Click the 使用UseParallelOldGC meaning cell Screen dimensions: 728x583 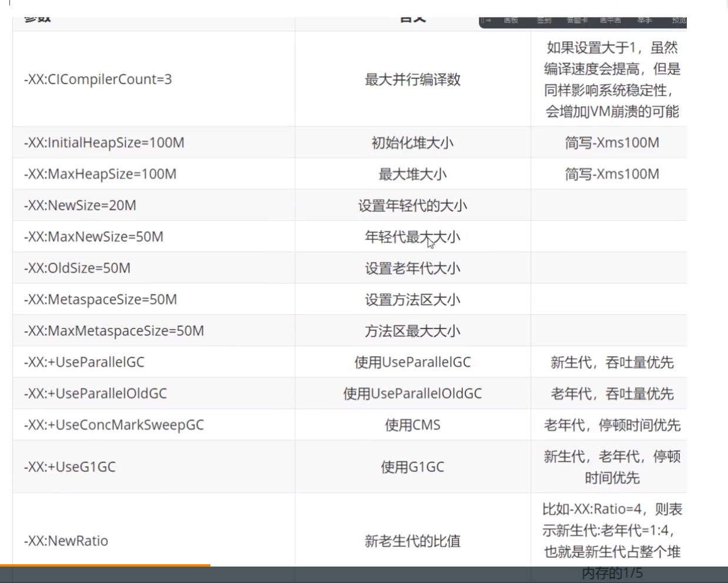click(x=412, y=393)
